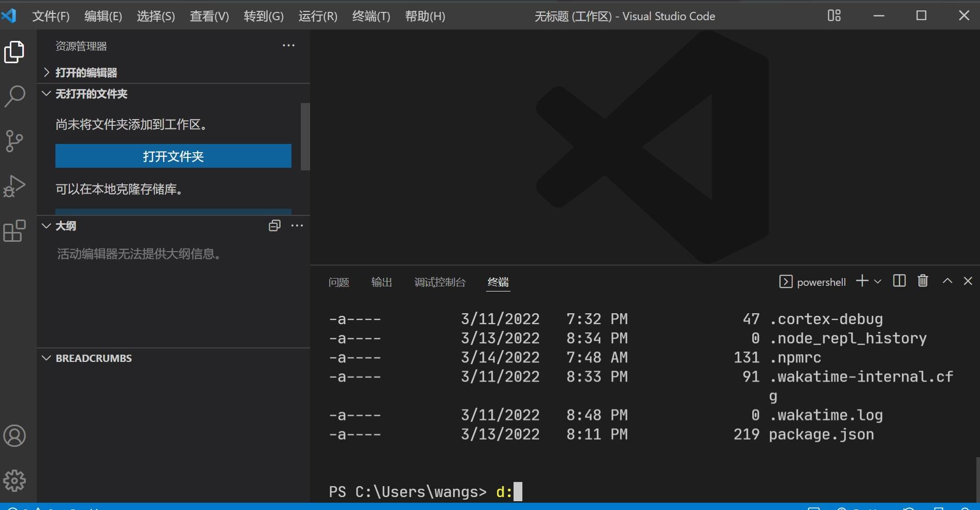The image size is (980, 510).
Task: Collapse all in the 大纲 section
Action: 274,226
